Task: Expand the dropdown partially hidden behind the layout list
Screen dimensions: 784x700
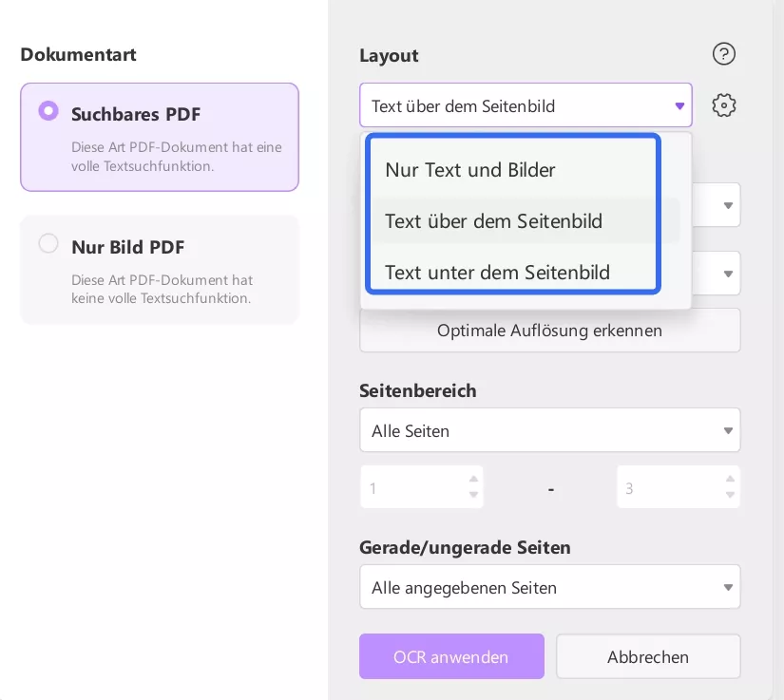Action: (x=728, y=205)
